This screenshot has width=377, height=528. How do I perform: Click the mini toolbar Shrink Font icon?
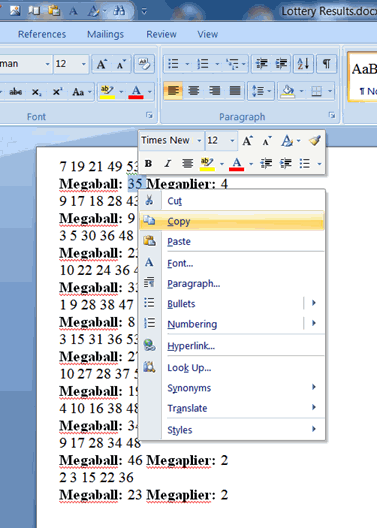(266, 140)
